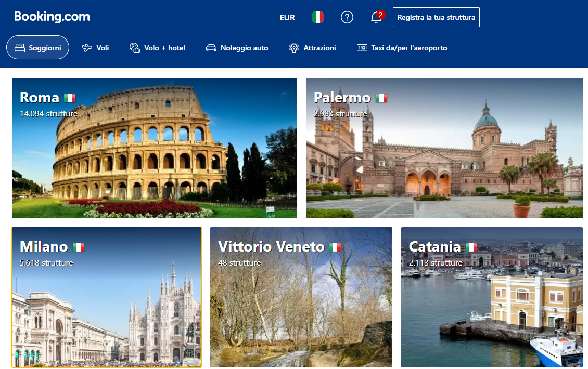
Task: Click the "2.113 strutture" text
Action: (436, 262)
